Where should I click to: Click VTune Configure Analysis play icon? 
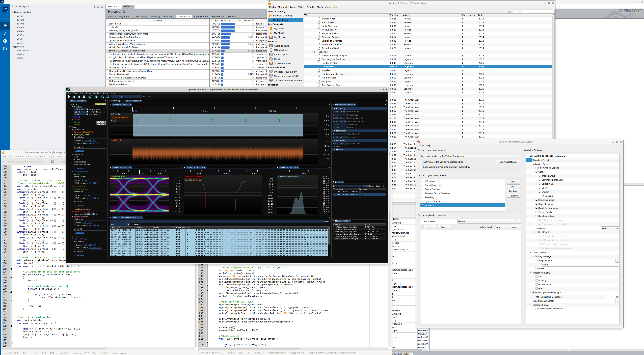click(x=5, y=33)
